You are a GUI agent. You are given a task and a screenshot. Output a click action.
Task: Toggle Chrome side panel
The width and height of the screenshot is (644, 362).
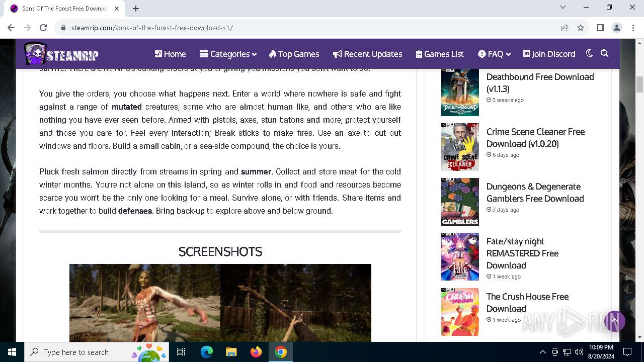pyautogui.click(x=600, y=28)
